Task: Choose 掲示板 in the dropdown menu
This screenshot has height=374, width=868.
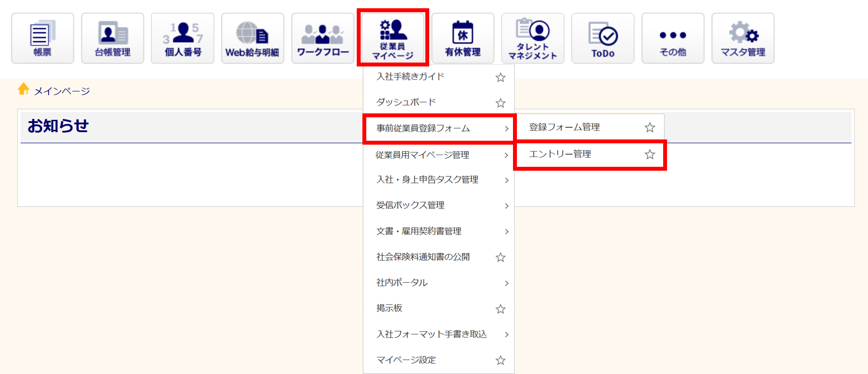Action: tap(389, 308)
